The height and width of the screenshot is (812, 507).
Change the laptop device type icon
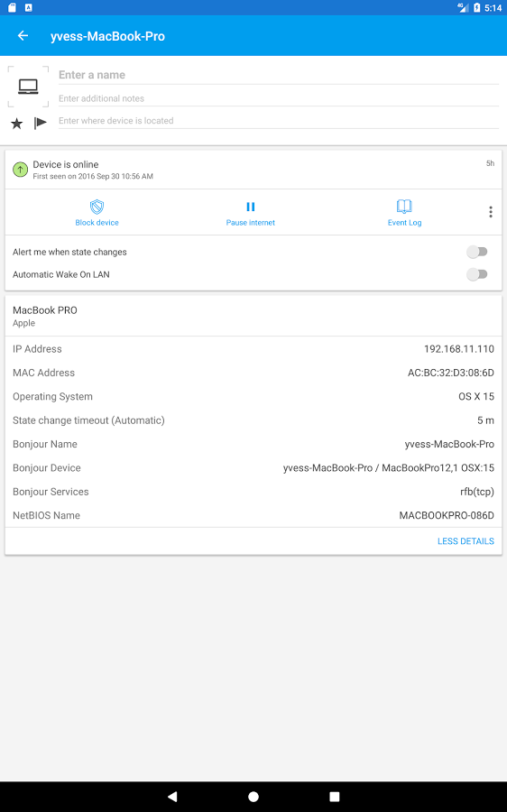point(28,87)
